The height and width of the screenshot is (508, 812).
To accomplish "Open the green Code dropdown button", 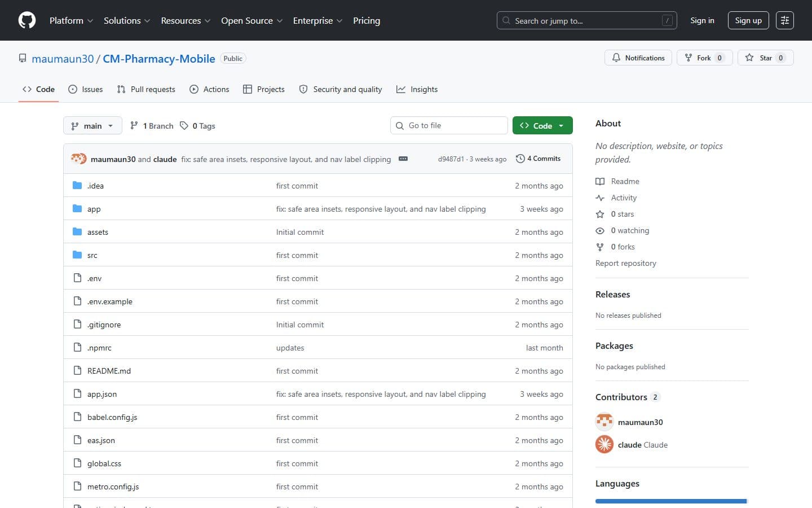I will coord(542,126).
